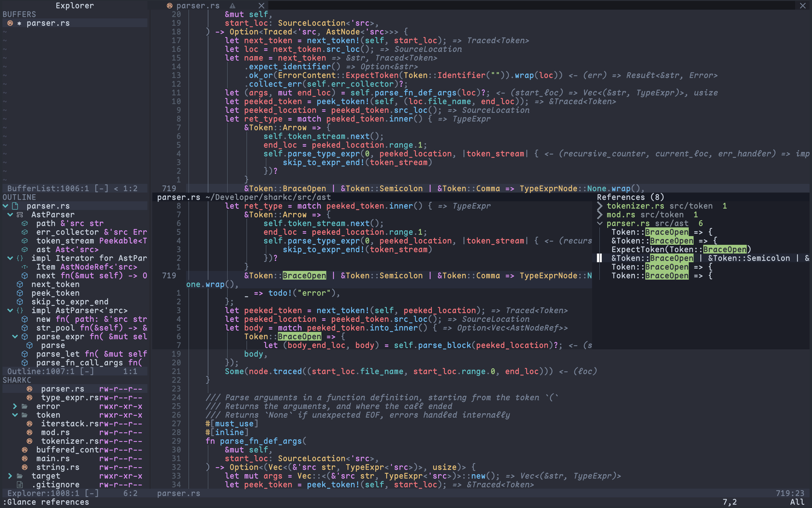The height and width of the screenshot is (508, 812).
Task: Select the parse_let outline entry
Action: [x=58, y=354]
